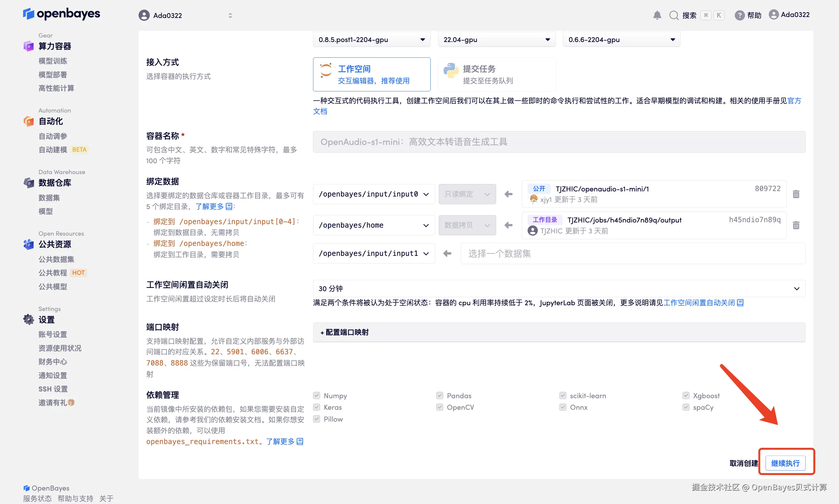Toggle the Pandas dependency checkbox
Viewport: 839px width, 504px height.
[x=439, y=395]
